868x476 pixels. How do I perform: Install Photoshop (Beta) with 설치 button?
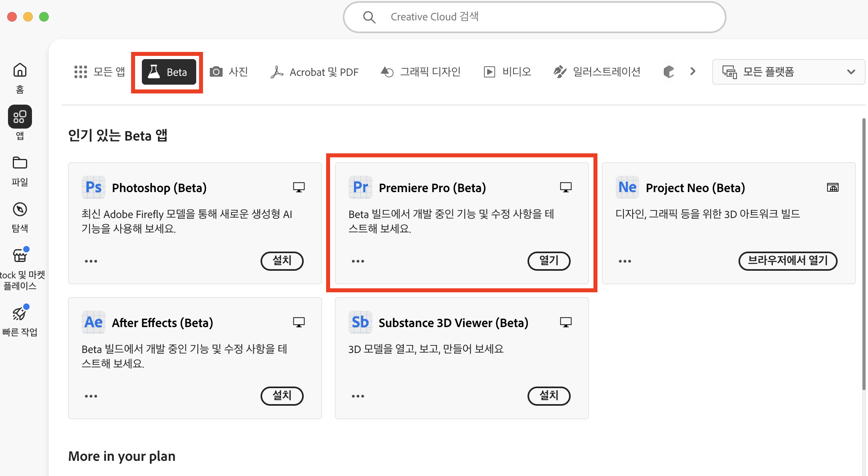[x=282, y=261]
